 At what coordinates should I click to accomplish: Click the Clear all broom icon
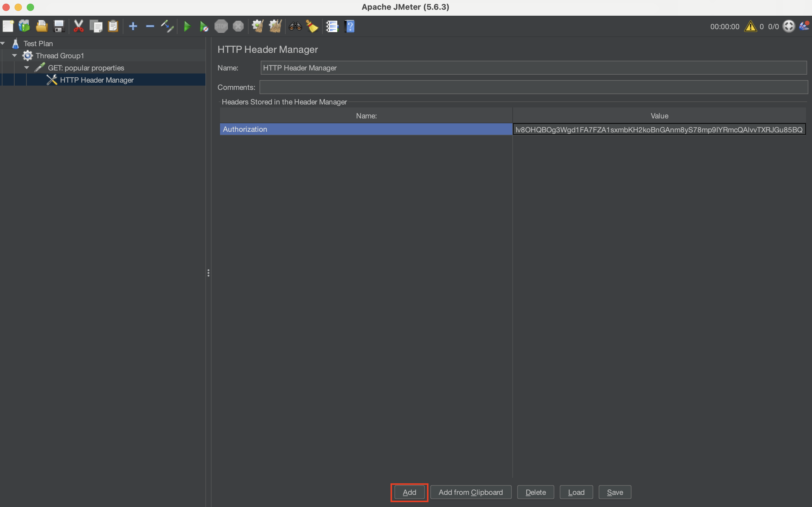tap(275, 26)
